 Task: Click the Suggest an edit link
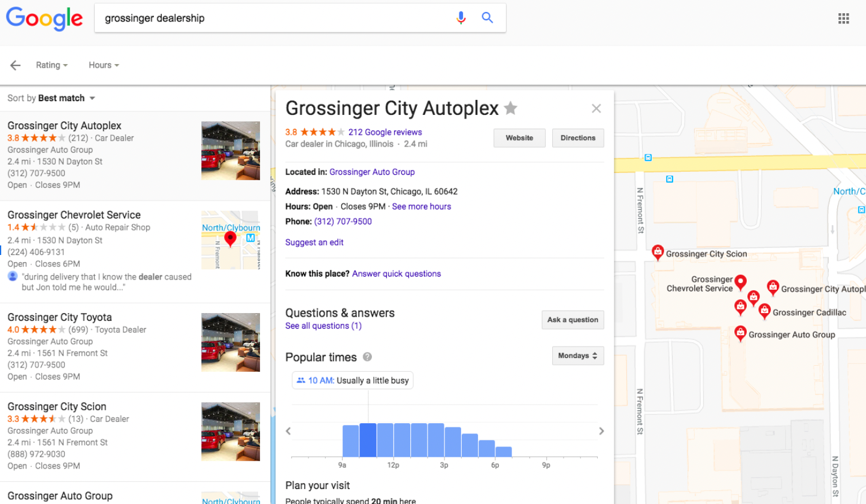pyautogui.click(x=314, y=242)
